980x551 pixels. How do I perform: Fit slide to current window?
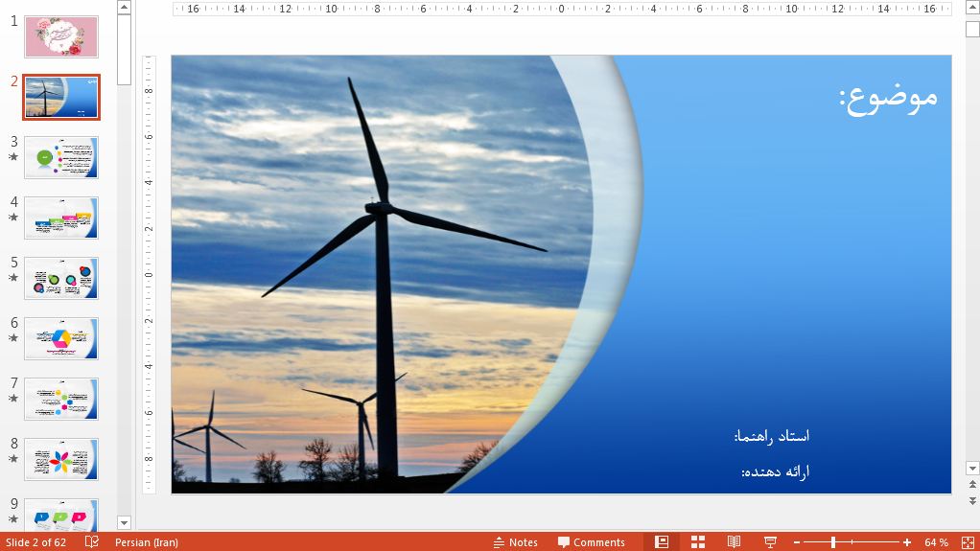click(966, 542)
